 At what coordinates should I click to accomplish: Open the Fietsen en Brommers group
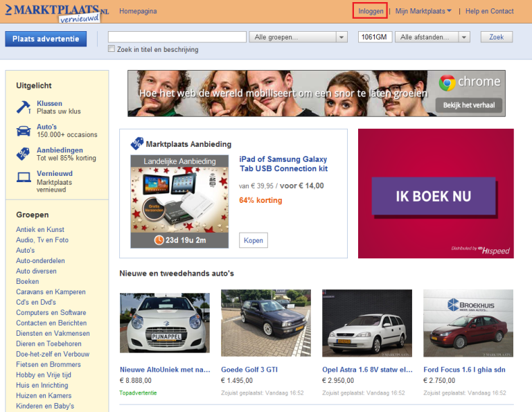pos(48,364)
